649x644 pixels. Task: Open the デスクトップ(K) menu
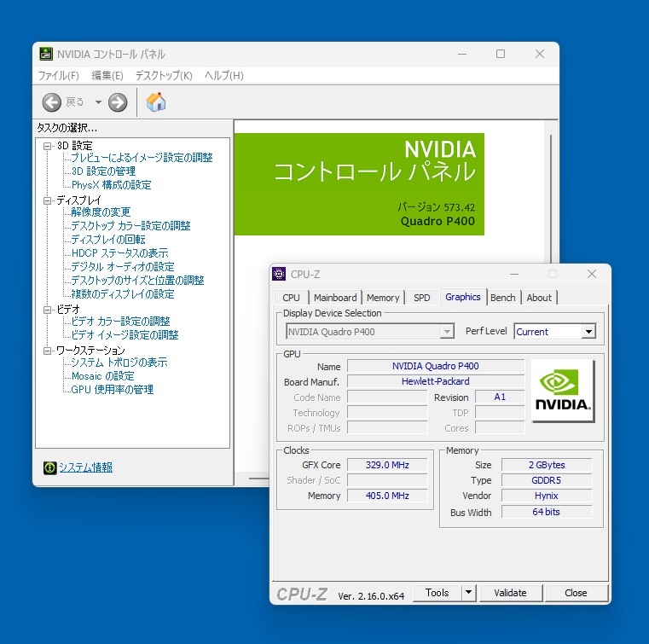coord(164,76)
